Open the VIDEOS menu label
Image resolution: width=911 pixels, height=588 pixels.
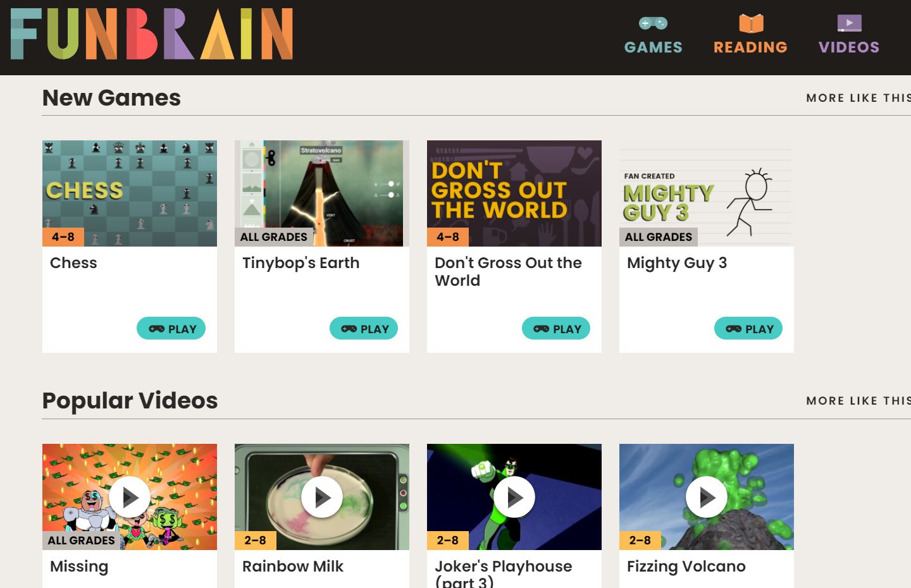(849, 47)
